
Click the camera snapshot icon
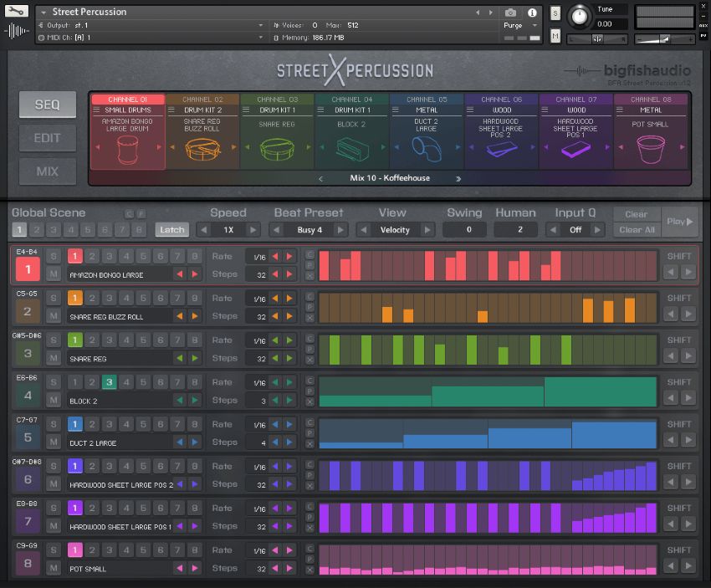pos(510,13)
